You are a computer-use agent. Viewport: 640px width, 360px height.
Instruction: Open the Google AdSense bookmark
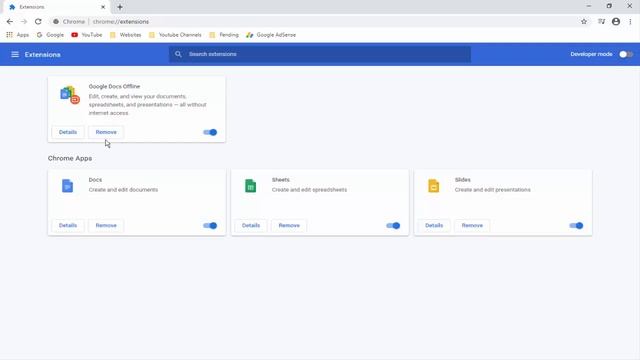point(271,35)
